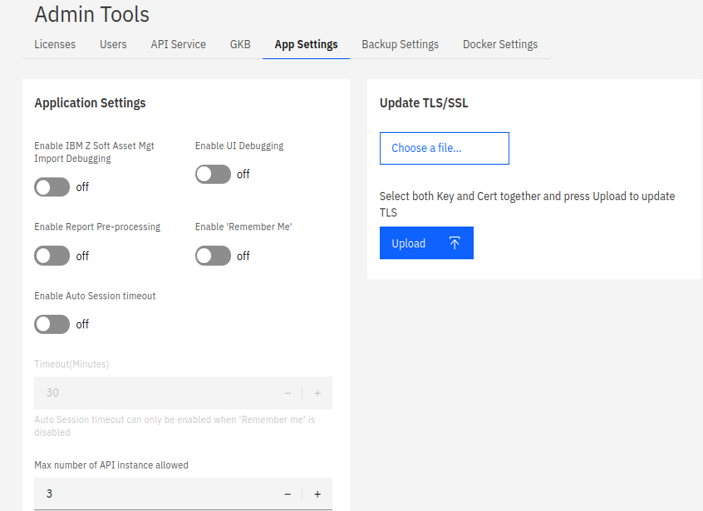This screenshot has width=703, height=511.
Task: Switch on Auto Session timeout
Action: (x=52, y=324)
